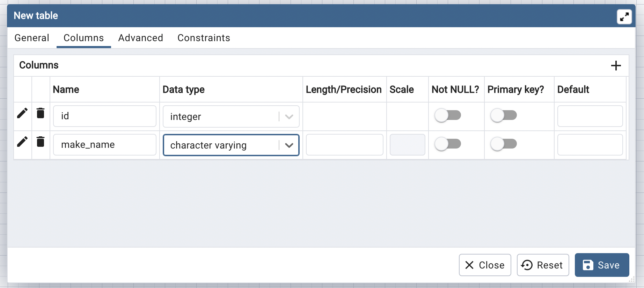This screenshot has height=288, width=644.
Task: Enable Primary key for id column
Action: (504, 115)
